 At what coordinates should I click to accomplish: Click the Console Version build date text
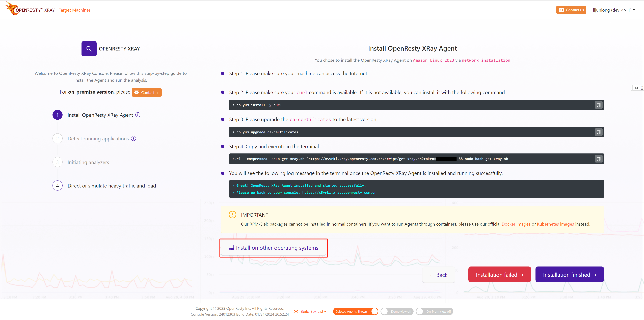(x=240, y=314)
